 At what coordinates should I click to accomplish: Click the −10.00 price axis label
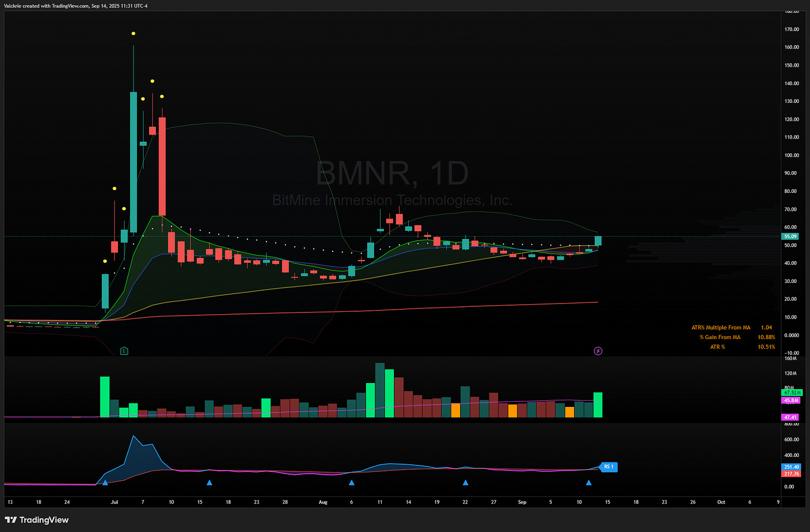(791, 353)
